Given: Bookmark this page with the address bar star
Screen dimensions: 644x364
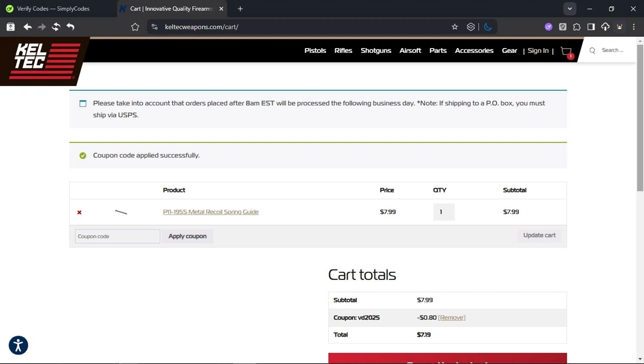Looking at the screenshot, I should [x=455, y=27].
